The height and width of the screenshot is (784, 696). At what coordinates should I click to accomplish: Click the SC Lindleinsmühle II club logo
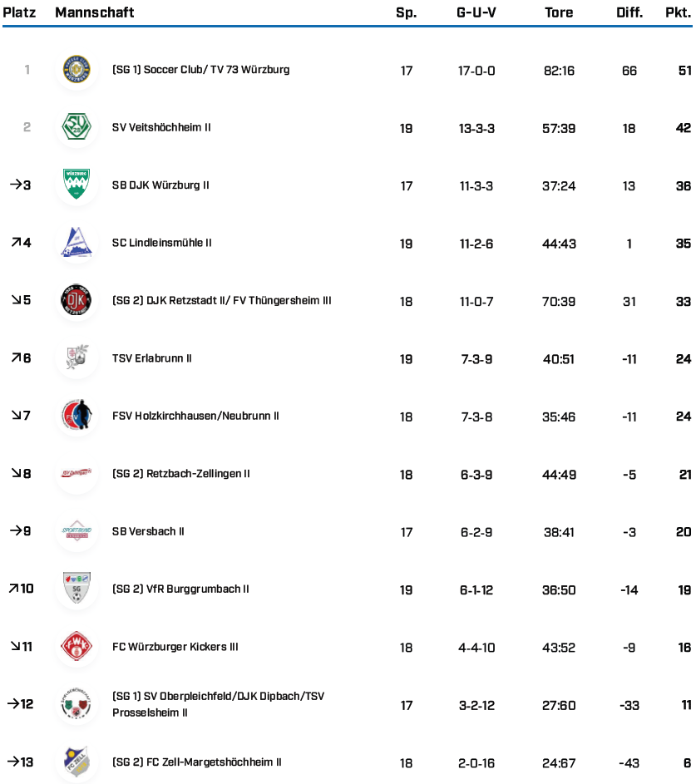click(77, 243)
